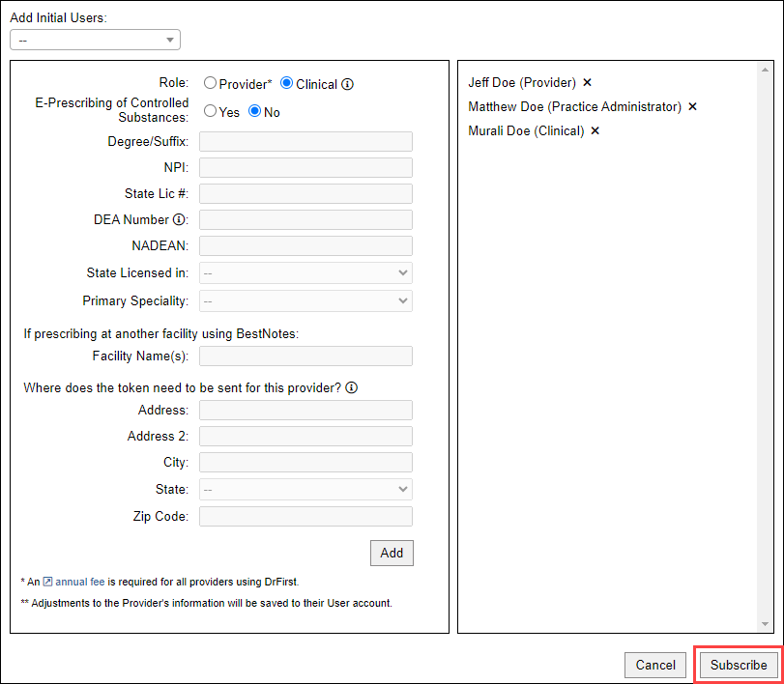Remove Murali Doe (Clinical) with X
The image size is (784, 684).
pyautogui.click(x=595, y=130)
